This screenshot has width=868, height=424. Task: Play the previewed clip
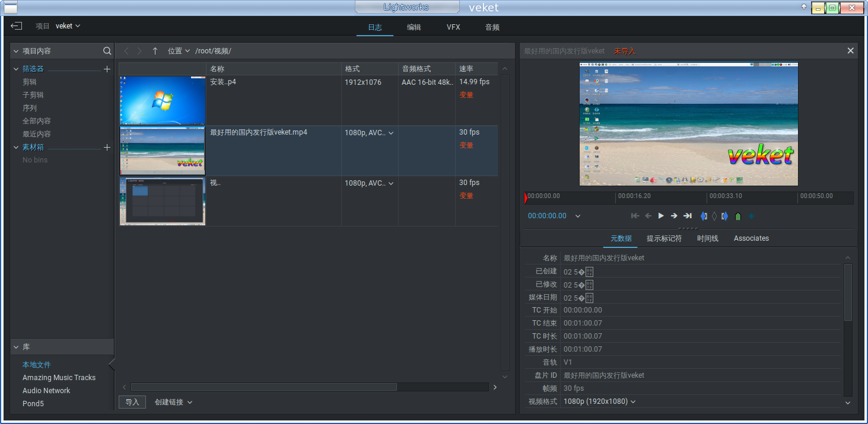click(661, 216)
